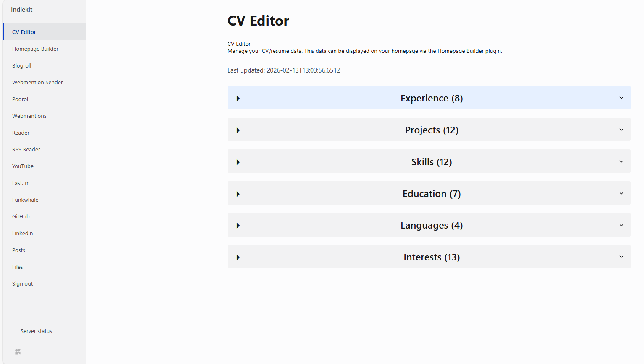
Task: Click the triangle arrow beside Experience (8)
Action: point(238,99)
